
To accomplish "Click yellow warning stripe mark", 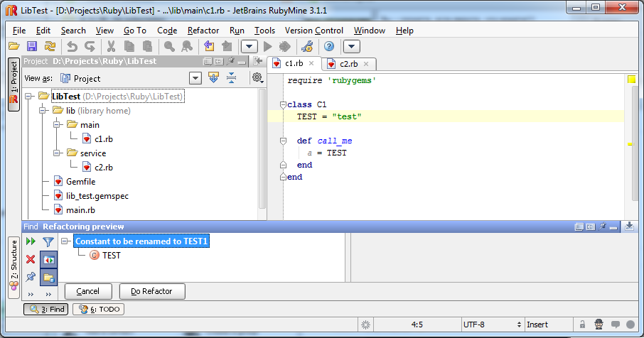I will tap(630, 144).
